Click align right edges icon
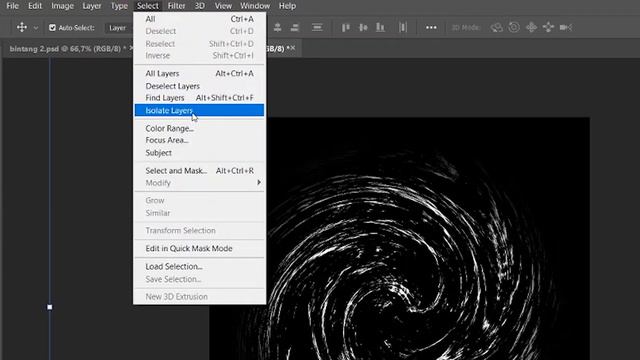 coord(295,27)
